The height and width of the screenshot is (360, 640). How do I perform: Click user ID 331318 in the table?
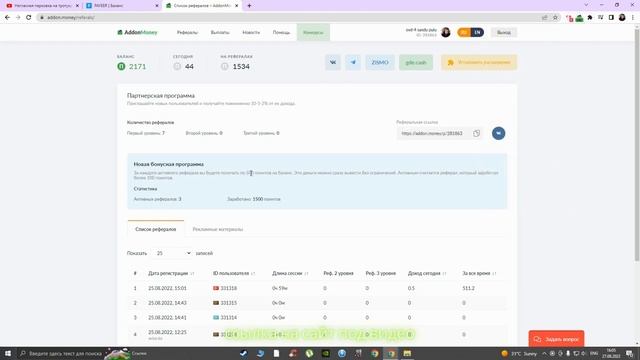pos(229,288)
